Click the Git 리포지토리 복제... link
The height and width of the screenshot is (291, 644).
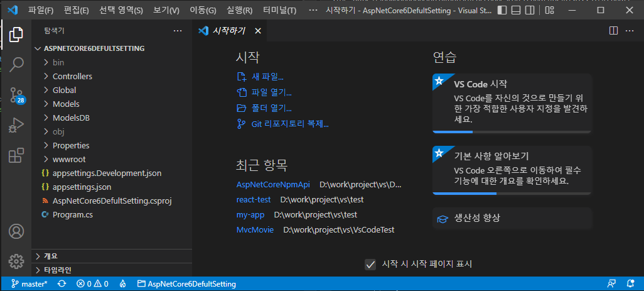(283, 124)
